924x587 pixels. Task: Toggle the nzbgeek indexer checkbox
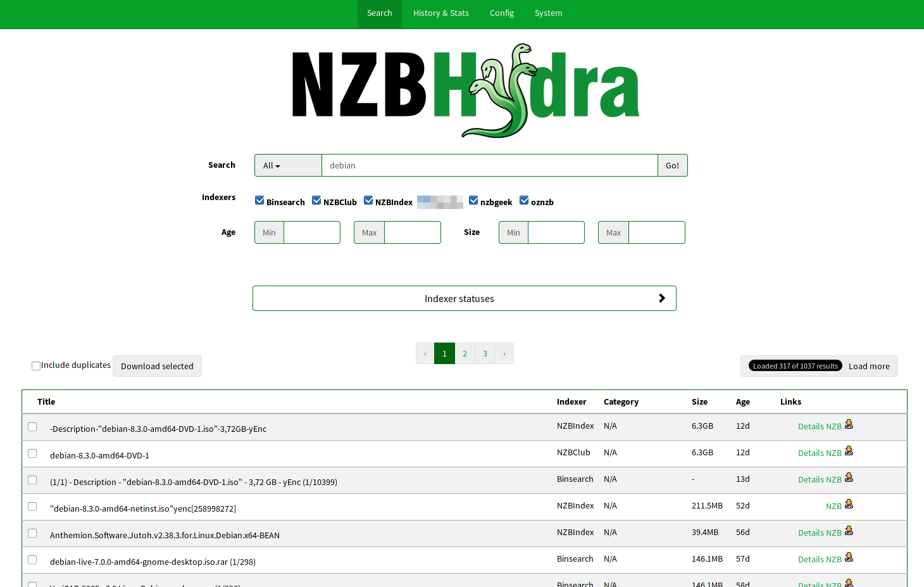pyautogui.click(x=473, y=201)
